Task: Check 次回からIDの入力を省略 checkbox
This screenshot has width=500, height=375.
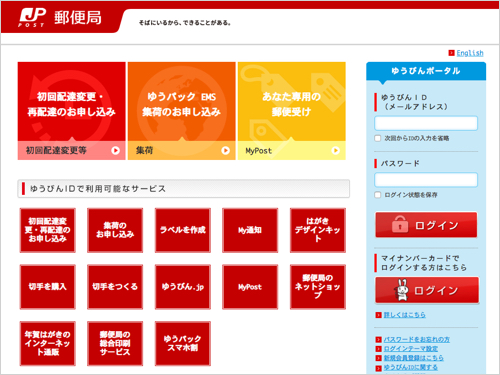Action: [378, 138]
